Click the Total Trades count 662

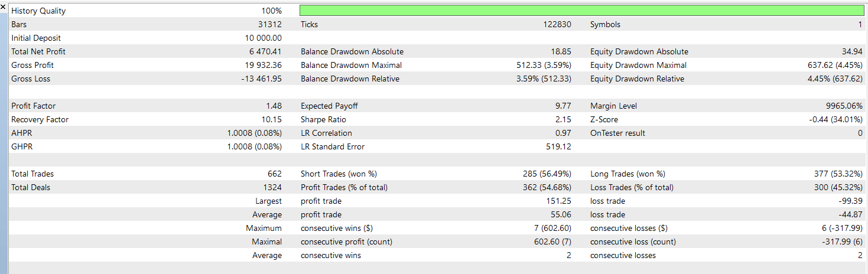pyautogui.click(x=275, y=174)
